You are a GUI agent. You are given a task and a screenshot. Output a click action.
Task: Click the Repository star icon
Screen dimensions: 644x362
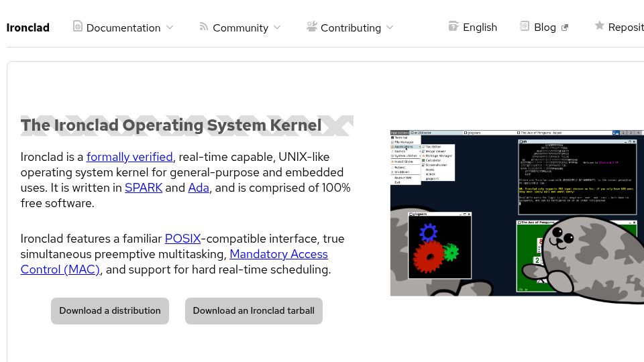599,26
